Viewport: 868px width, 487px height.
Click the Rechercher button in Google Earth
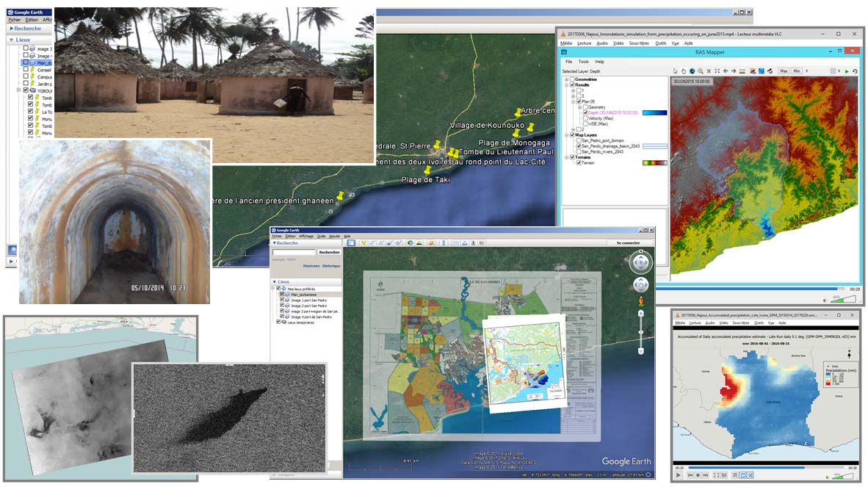pos(329,253)
